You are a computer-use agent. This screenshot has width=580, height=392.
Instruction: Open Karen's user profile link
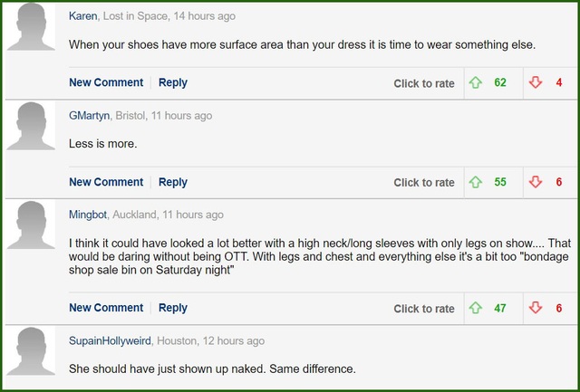[83, 16]
